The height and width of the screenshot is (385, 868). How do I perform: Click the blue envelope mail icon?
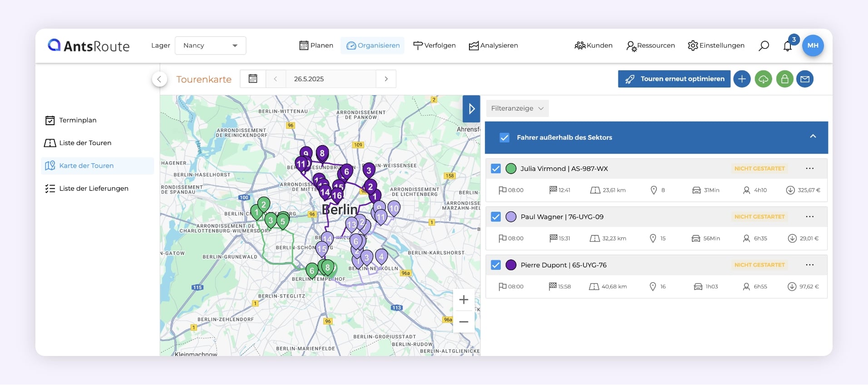[805, 79]
